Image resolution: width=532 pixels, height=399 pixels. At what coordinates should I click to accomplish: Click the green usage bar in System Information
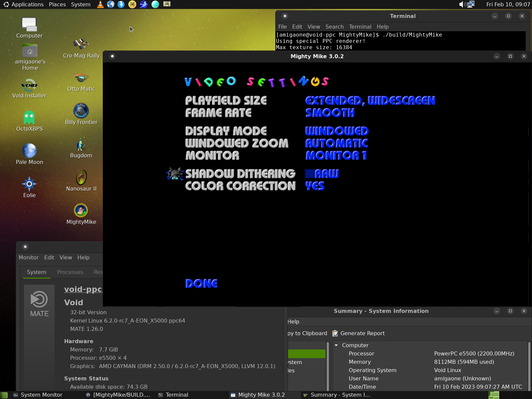307,354
